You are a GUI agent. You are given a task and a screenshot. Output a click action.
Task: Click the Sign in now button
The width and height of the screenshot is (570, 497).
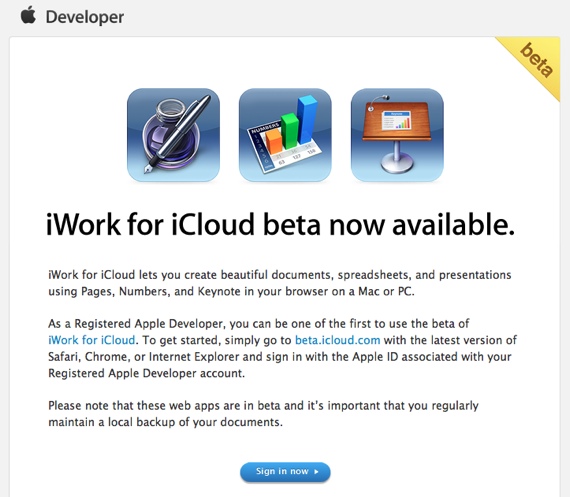[x=285, y=472]
